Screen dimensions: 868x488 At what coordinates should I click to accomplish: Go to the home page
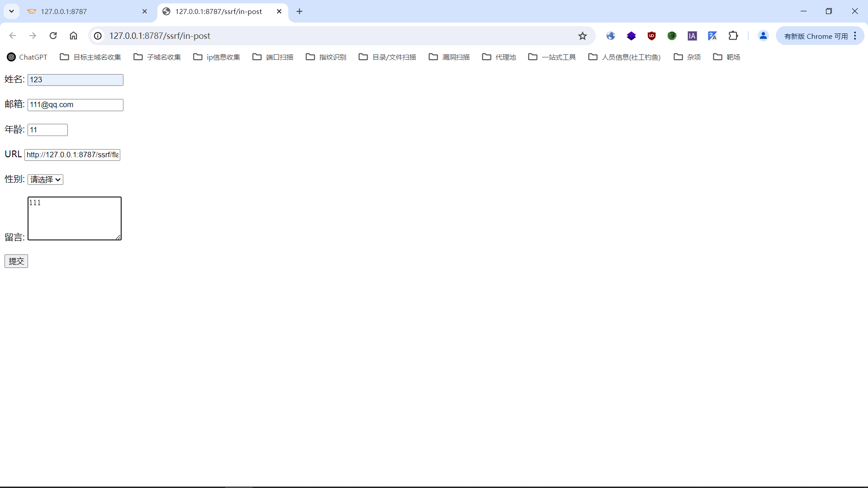click(x=73, y=36)
